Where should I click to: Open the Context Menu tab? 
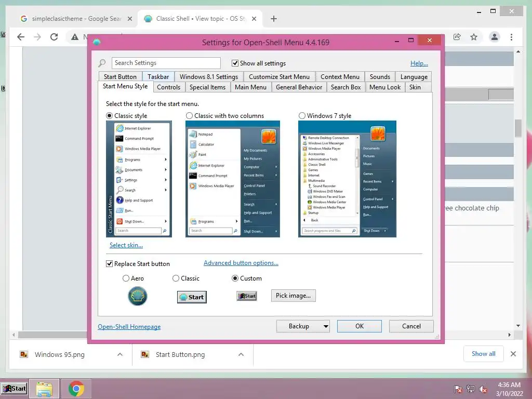(340, 77)
